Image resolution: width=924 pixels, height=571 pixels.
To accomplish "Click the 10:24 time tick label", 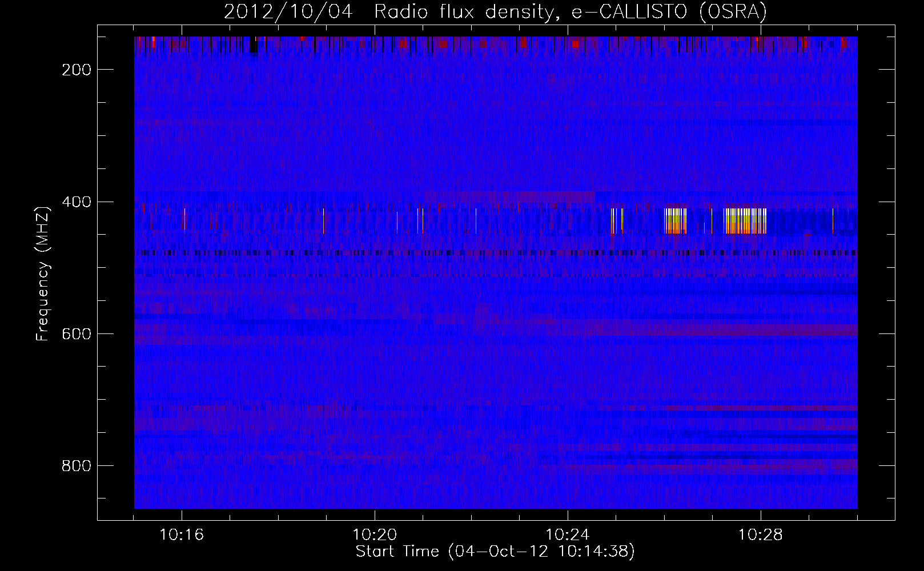I will coord(568,535).
